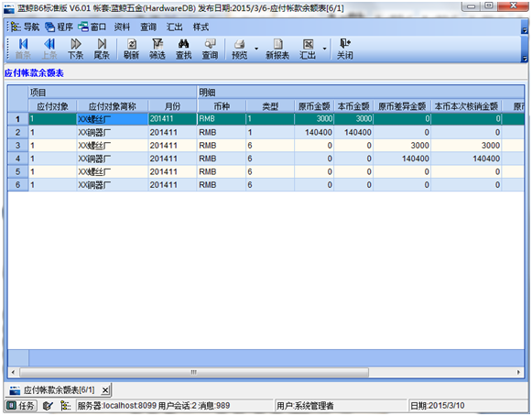Select row number 3 header

click(x=18, y=146)
